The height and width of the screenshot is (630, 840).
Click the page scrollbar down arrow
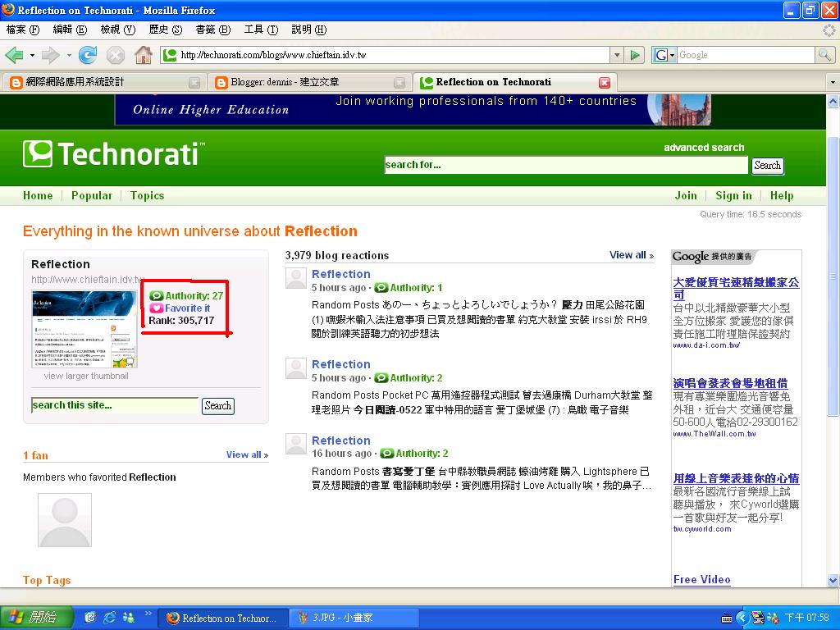(x=833, y=580)
